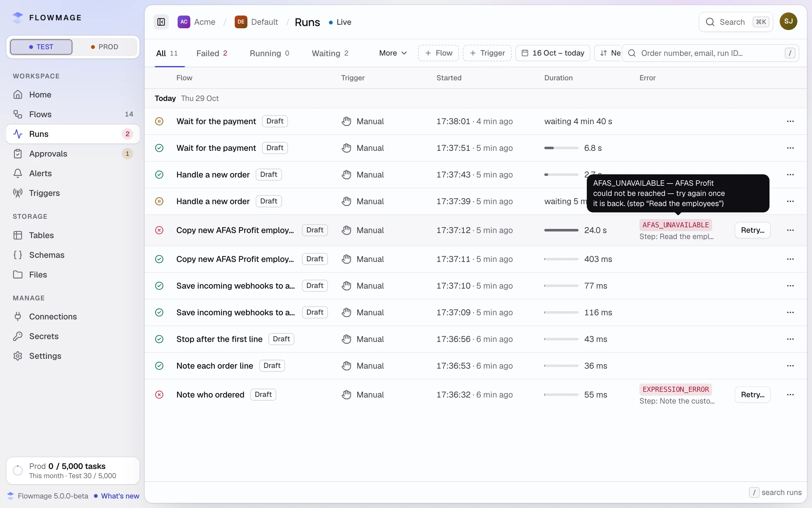Open the Acme workspace switcher
Screen dimensions: 812x508
point(197,22)
